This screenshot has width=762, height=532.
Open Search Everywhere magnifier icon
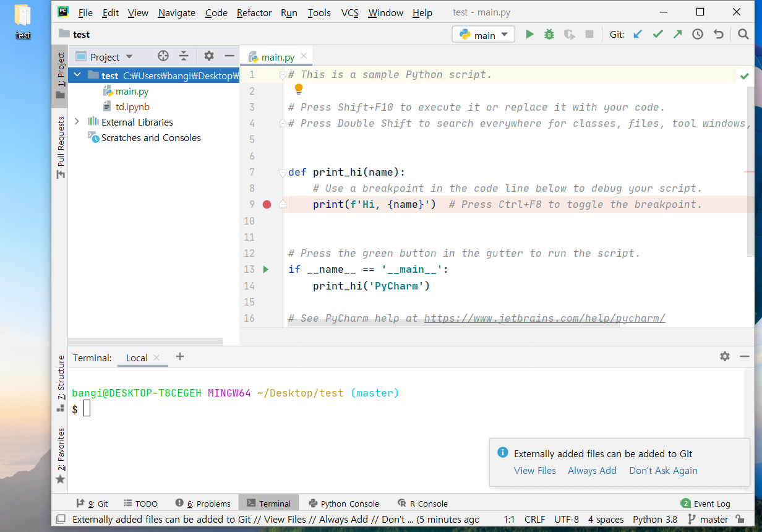point(743,35)
